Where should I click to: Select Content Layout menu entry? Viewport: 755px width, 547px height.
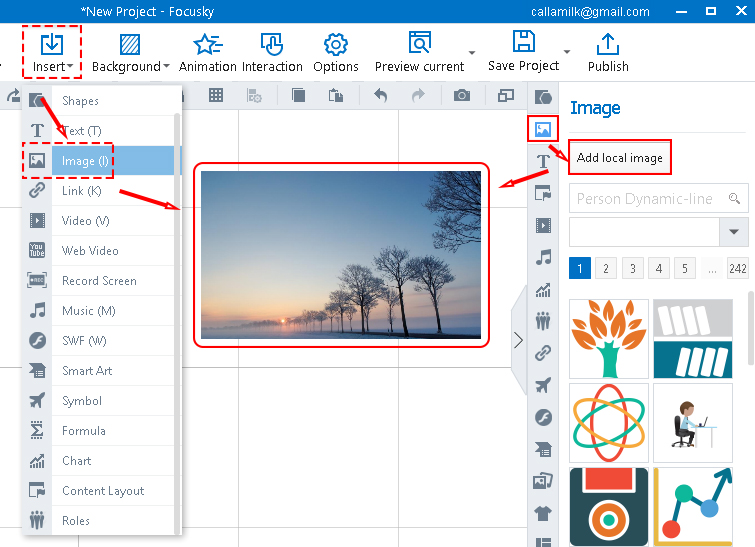point(98,491)
